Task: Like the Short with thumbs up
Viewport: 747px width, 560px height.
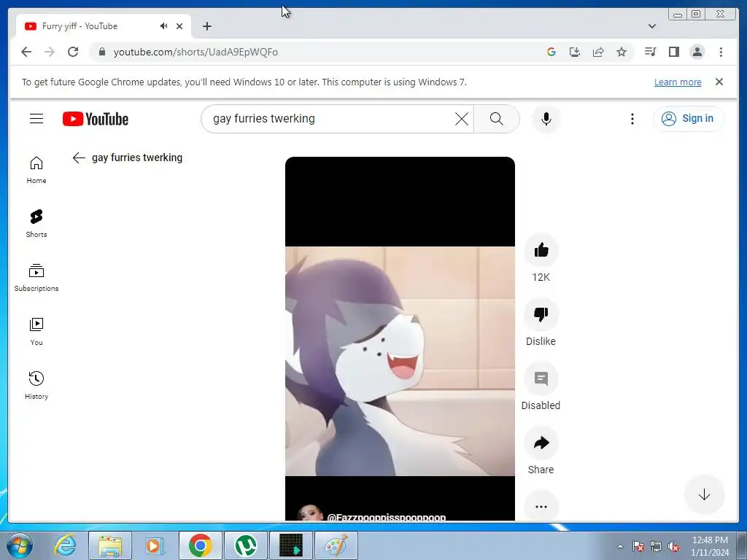Action: point(541,251)
